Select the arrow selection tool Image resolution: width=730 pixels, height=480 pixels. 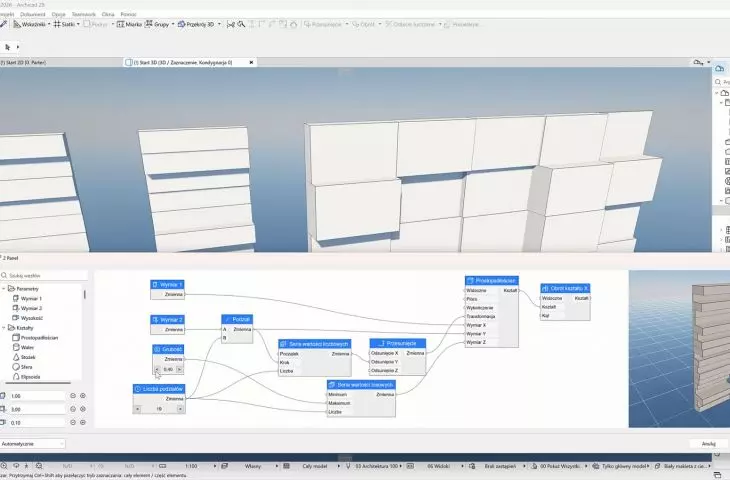(7, 47)
